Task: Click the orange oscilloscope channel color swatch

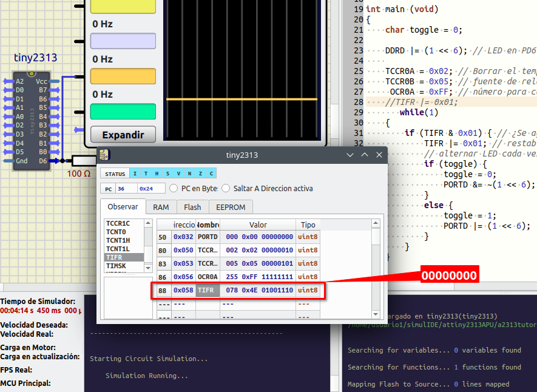Action: pos(123,76)
